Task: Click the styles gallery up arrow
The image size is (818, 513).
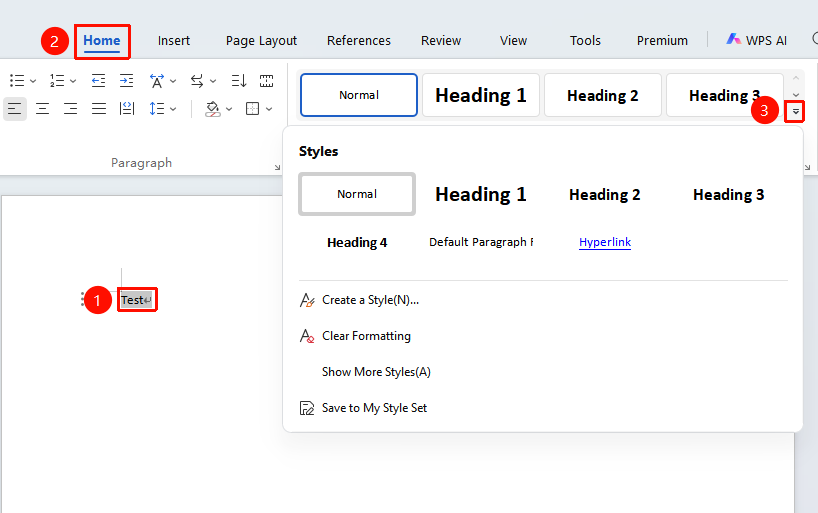Action: (796, 78)
